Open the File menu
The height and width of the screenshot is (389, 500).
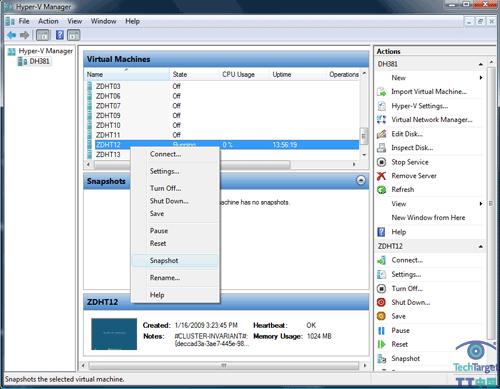click(24, 21)
